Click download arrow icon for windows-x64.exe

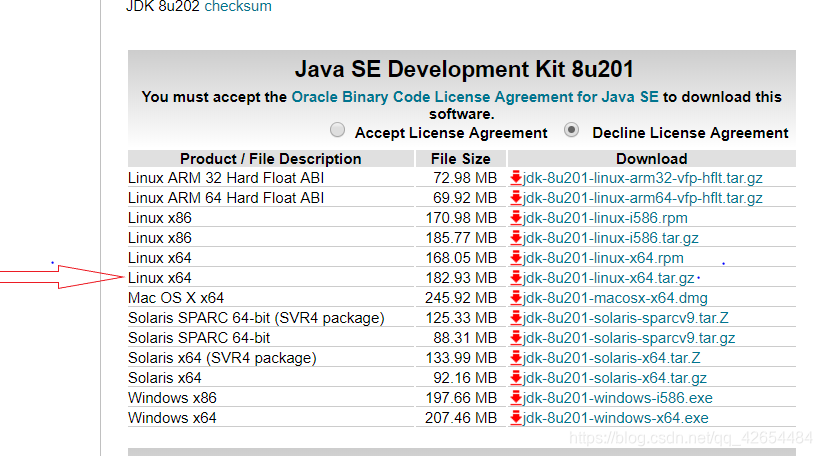click(x=516, y=418)
